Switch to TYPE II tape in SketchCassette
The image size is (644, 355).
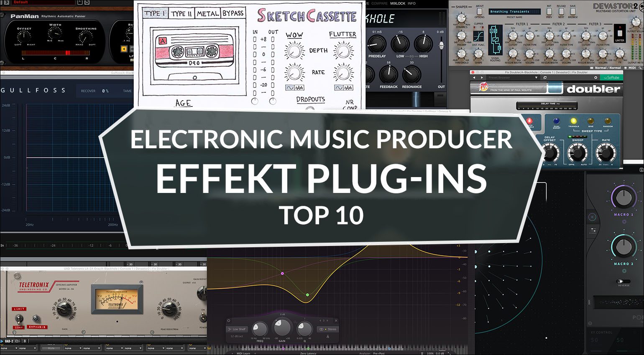181,13
